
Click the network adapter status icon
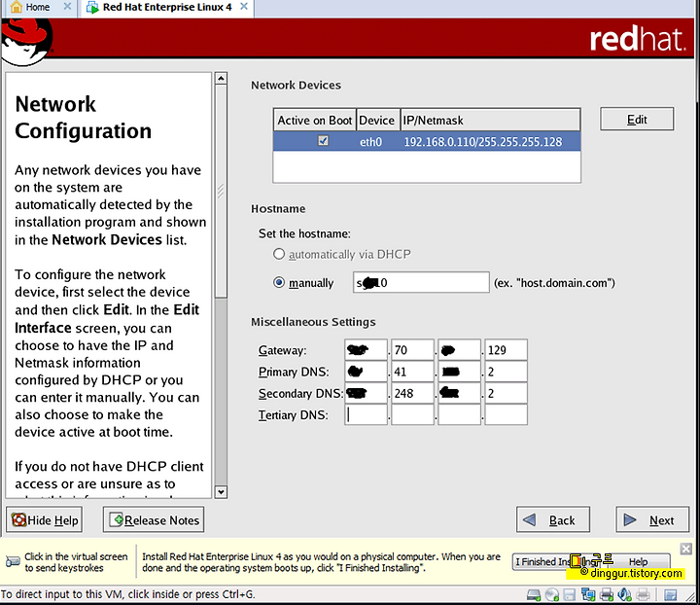click(x=588, y=594)
